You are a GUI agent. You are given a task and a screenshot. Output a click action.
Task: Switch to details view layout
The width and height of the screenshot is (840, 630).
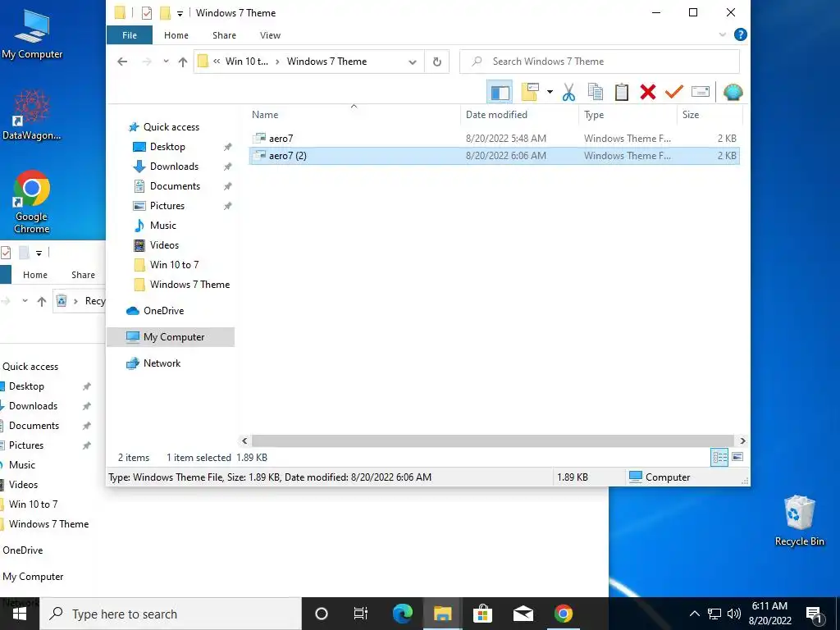719,457
